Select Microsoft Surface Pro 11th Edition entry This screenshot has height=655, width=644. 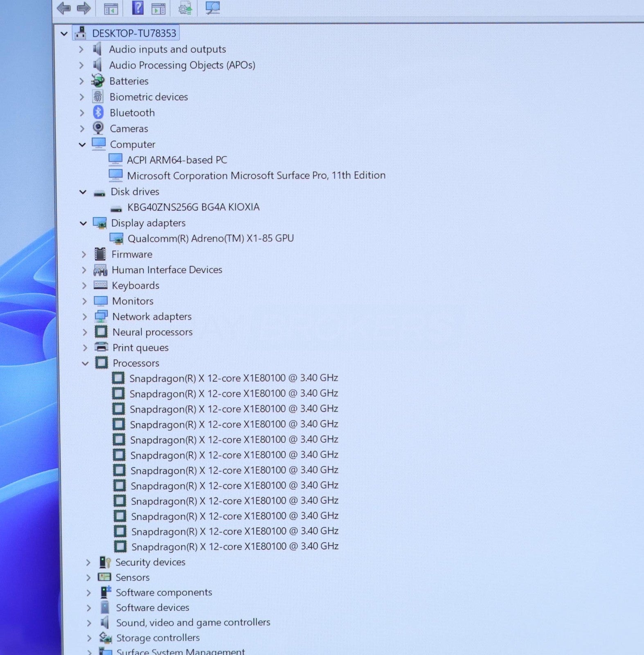(256, 176)
